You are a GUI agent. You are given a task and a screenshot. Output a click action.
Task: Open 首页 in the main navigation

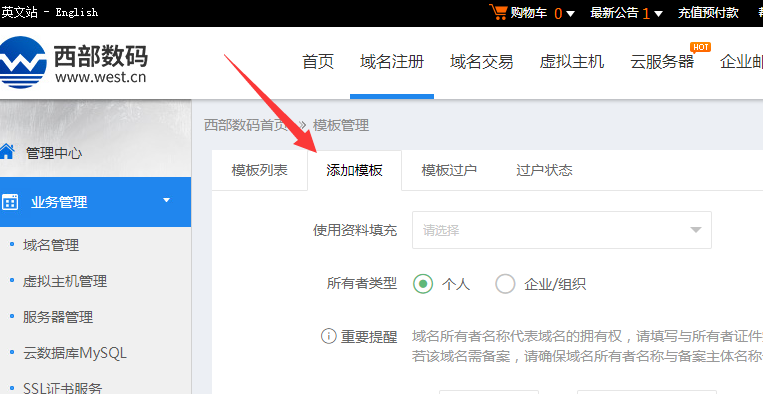318,62
